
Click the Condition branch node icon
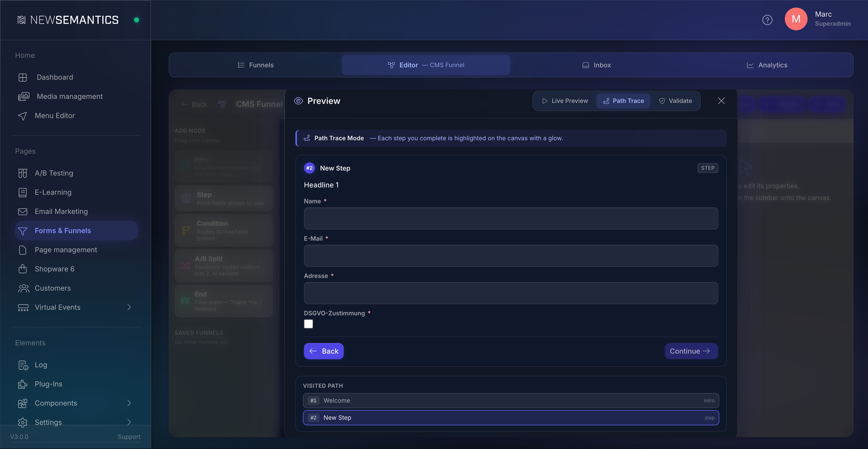click(186, 230)
